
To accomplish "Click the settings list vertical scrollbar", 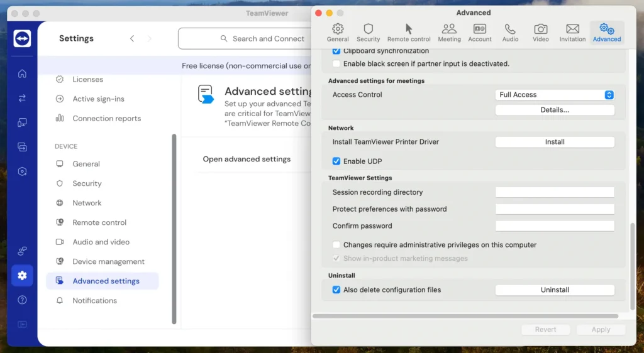I will (174, 229).
